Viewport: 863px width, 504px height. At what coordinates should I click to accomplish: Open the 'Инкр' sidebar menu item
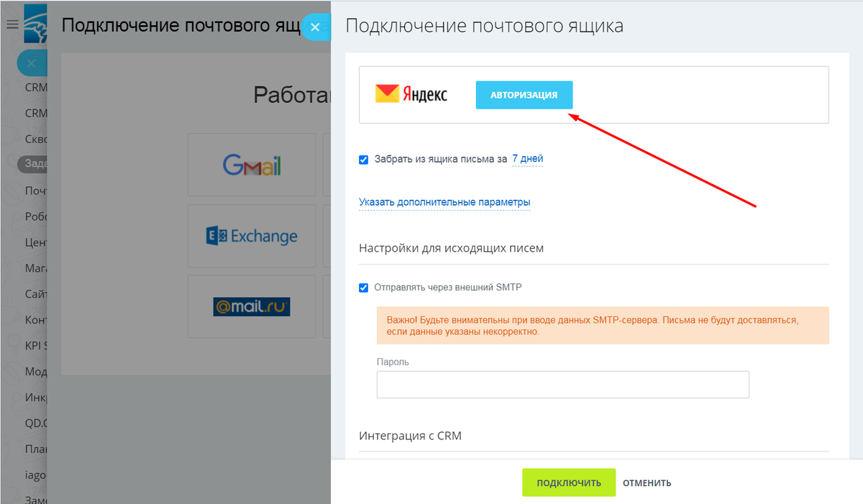(x=36, y=398)
